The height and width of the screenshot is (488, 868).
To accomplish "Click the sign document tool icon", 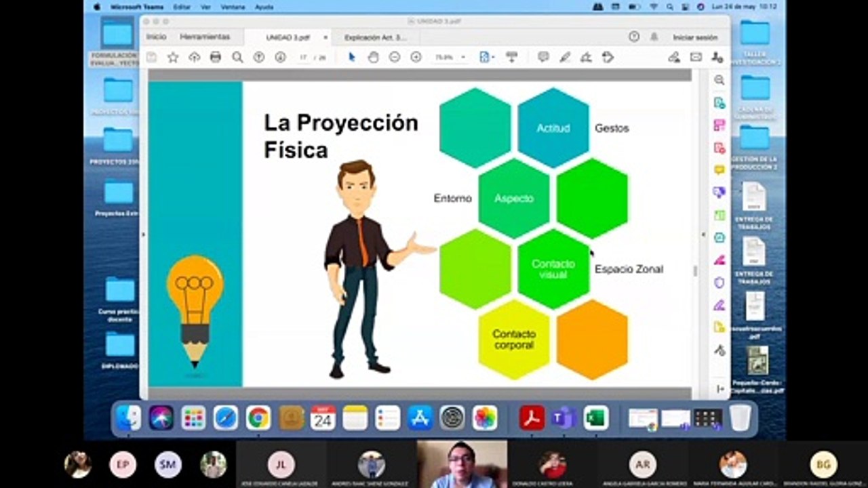I will click(x=586, y=58).
